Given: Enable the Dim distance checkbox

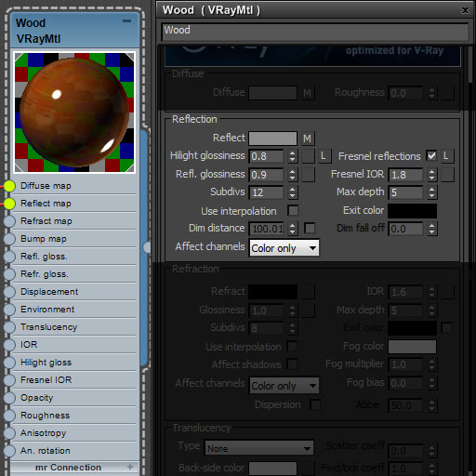Looking at the screenshot, I should pos(310,229).
